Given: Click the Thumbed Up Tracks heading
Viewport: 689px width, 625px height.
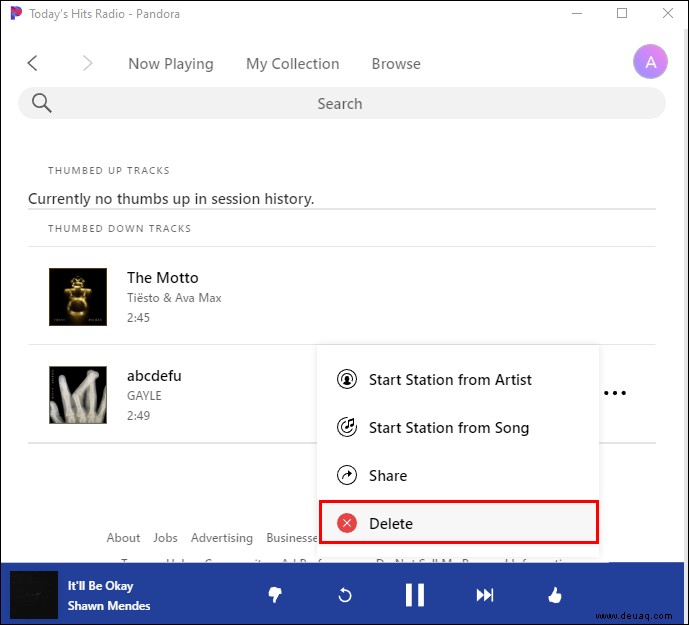Looking at the screenshot, I should (109, 171).
